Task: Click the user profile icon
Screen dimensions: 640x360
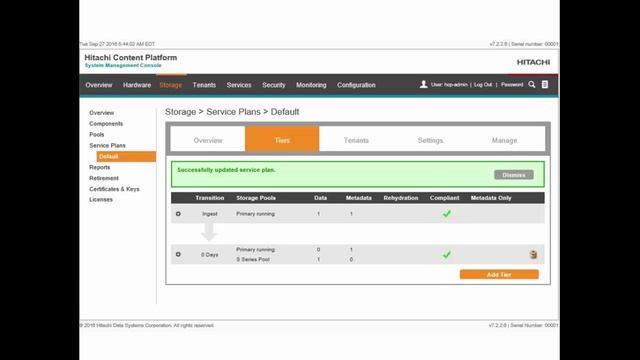Action: coord(424,84)
